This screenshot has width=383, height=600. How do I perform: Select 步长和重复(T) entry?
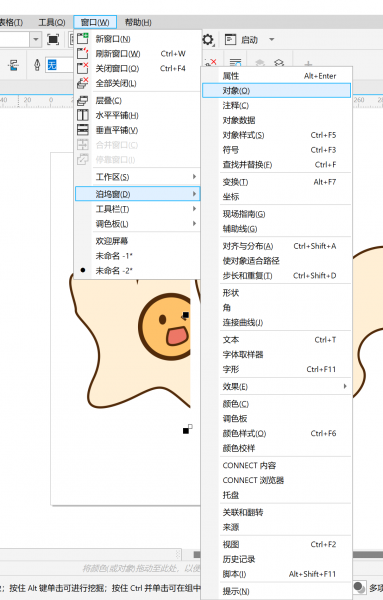(x=276, y=276)
